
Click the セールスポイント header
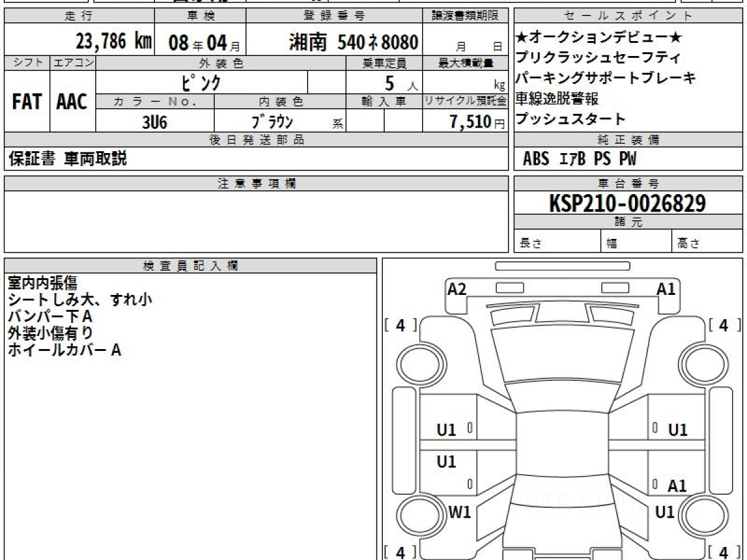[628, 16]
